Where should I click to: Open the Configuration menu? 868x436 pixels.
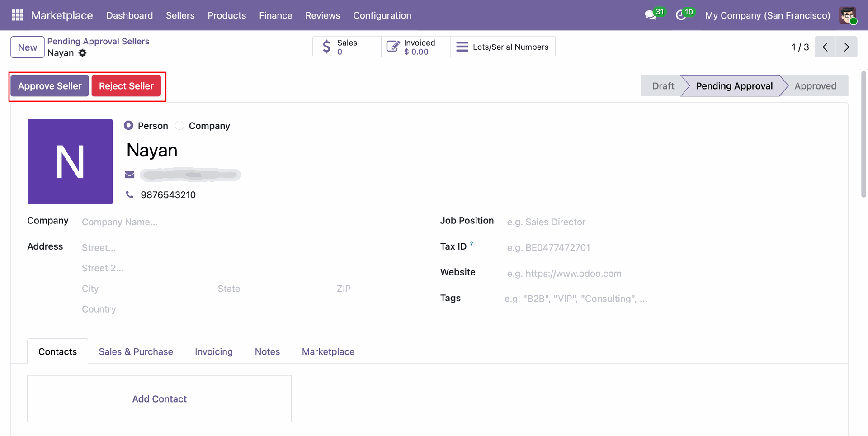pos(382,15)
